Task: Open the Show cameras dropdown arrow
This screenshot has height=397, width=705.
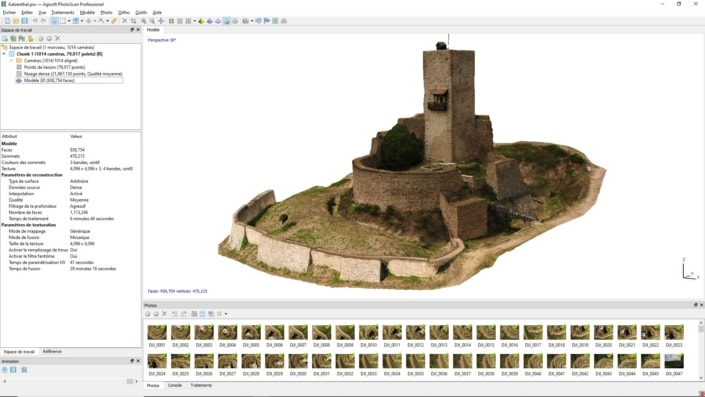Action: [251, 21]
